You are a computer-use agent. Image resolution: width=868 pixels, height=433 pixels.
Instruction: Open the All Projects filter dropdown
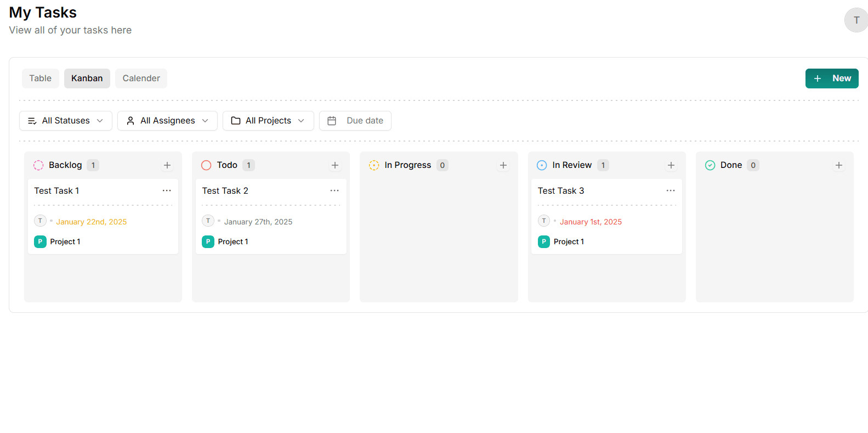(268, 121)
